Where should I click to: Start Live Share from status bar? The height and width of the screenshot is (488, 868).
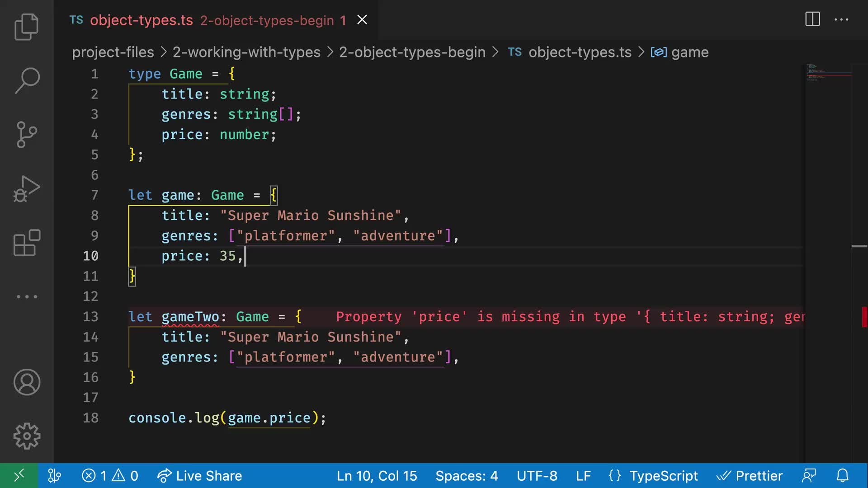(x=200, y=476)
